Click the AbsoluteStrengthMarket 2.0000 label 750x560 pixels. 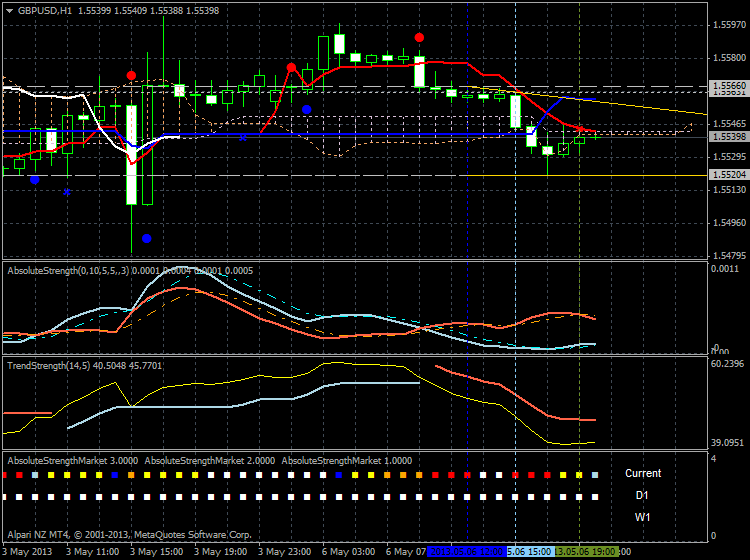210,461
